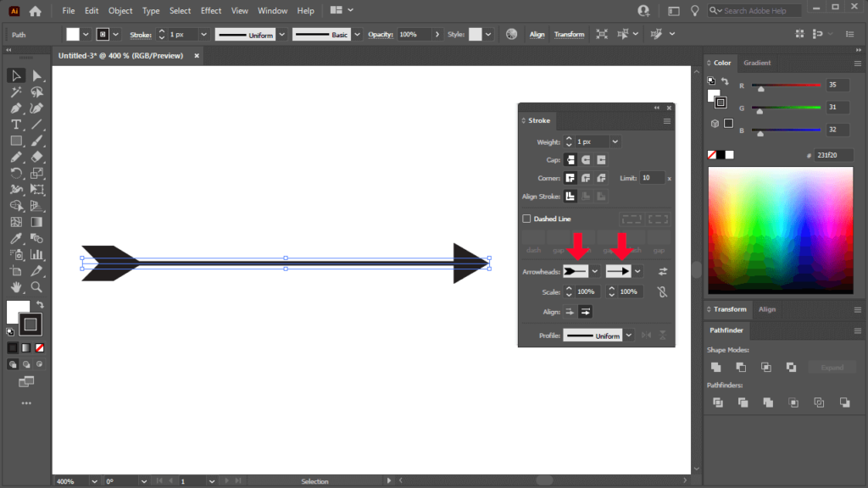Expand the Opacity dropdown in control bar
The height and width of the screenshot is (488, 868).
pyautogui.click(x=438, y=34)
